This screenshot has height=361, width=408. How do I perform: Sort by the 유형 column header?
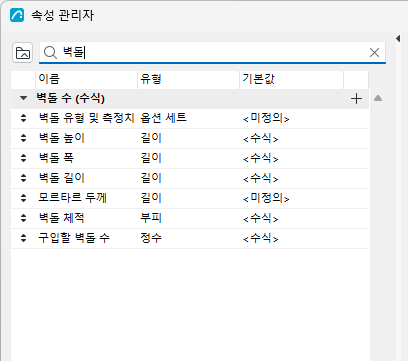pyautogui.click(x=189, y=79)
